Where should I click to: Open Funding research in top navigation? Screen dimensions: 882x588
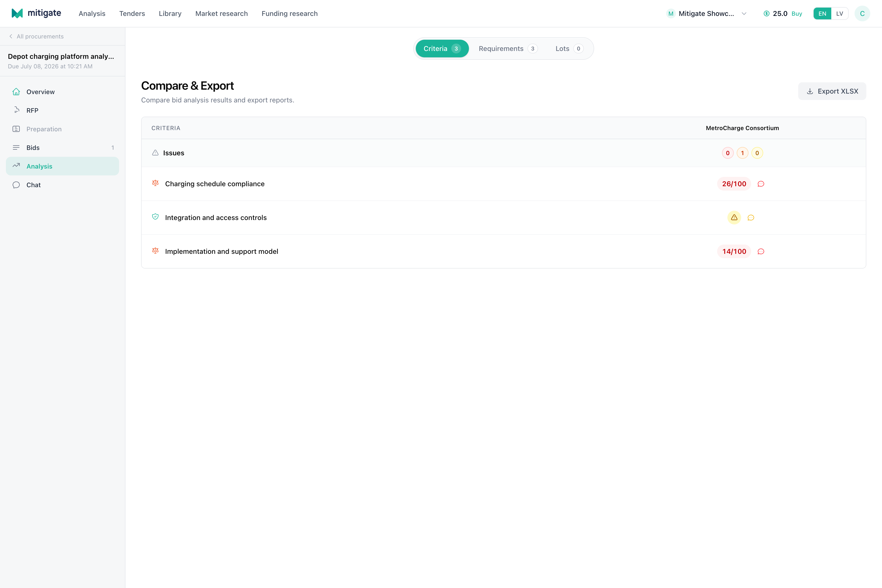coord(290,13)
